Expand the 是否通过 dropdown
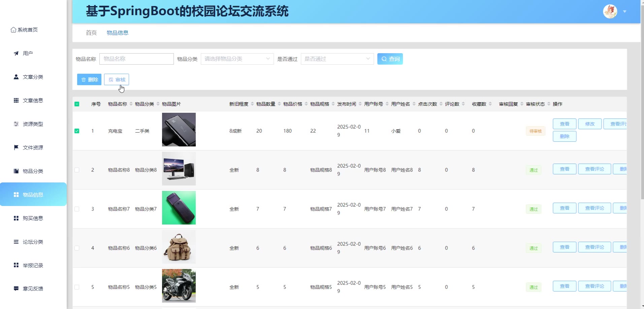 [x=337, y=59]
